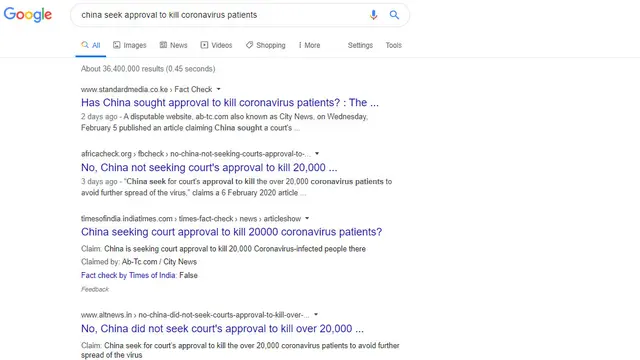
Task: Expand dropdown arrow beside altnews.in URL
Action: pyautogui.click(x=316, y=315)
